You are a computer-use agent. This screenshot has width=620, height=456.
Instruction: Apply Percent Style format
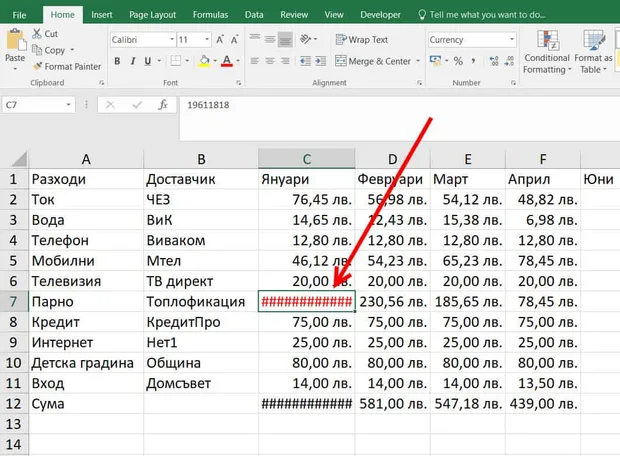458,61
